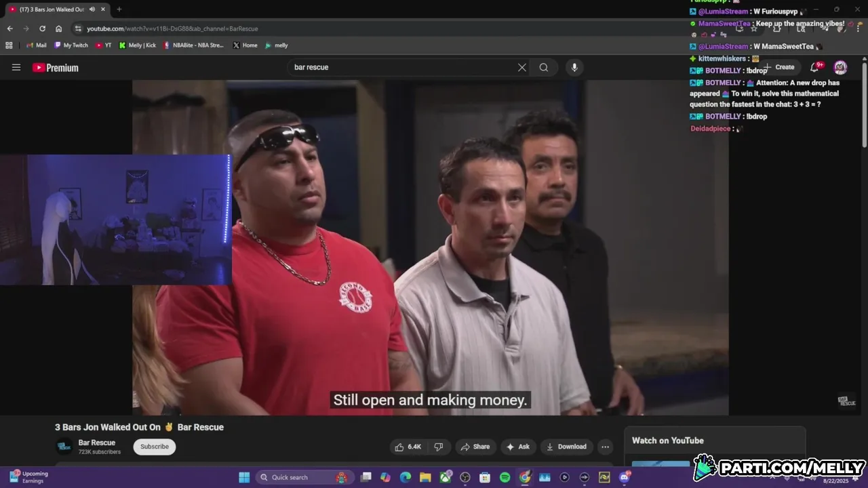
Task: Open the Mail bookmark
Action: [x=37, y=45]
